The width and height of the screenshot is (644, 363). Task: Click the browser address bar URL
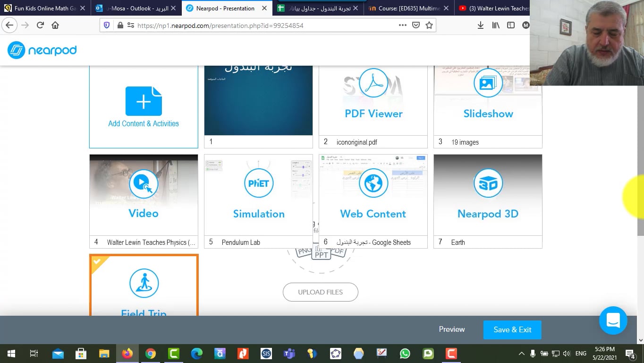click(220, 26)
